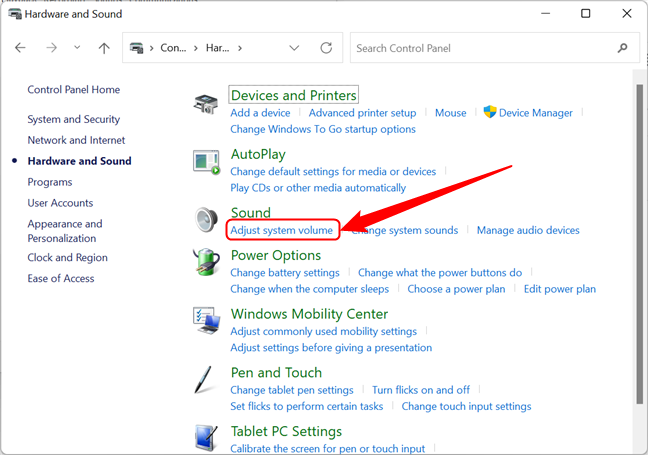648x455 pixels.
Task: Launch Device Manager
Action: click(x=536, y=113)
